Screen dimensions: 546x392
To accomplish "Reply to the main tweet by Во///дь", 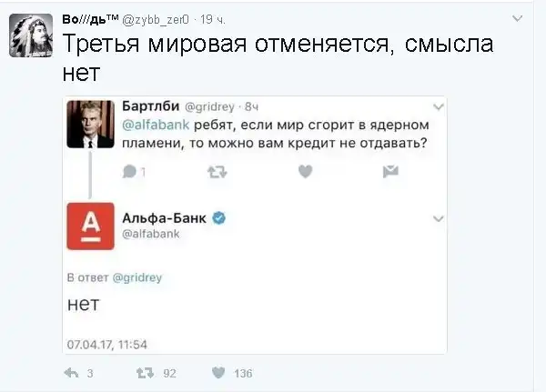I will click(73, 373).
